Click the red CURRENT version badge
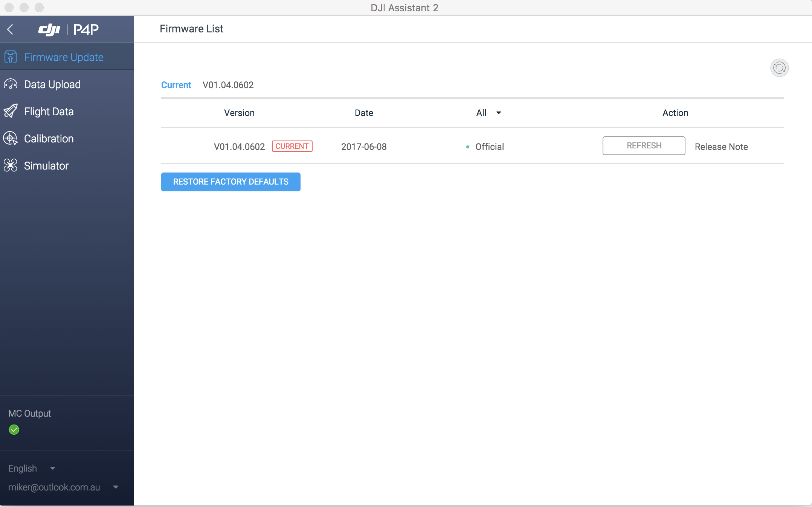812x507 pixels. (x=292, y=146)
